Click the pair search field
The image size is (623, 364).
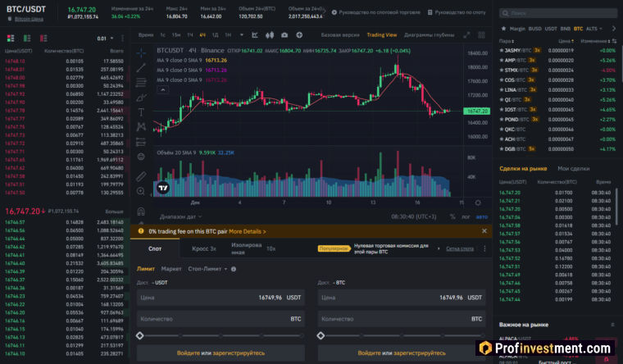[558, 13]
